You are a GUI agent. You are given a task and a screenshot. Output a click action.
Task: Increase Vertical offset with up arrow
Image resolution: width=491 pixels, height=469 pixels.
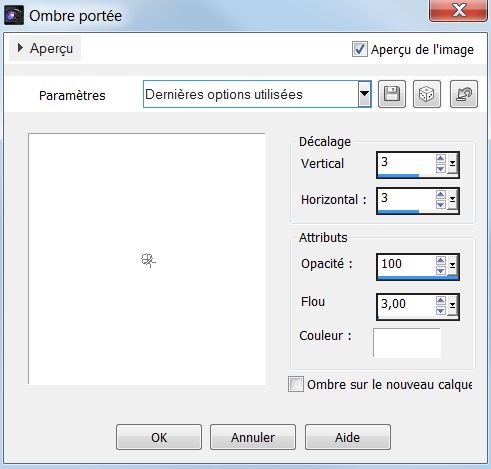[x=440, y=158]
